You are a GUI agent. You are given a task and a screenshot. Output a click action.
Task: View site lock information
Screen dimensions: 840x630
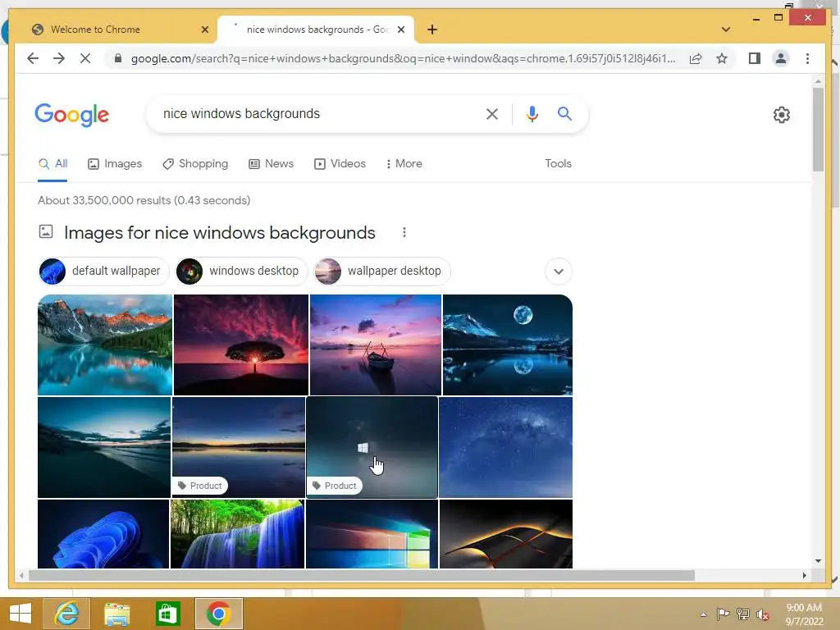(118, 58)
